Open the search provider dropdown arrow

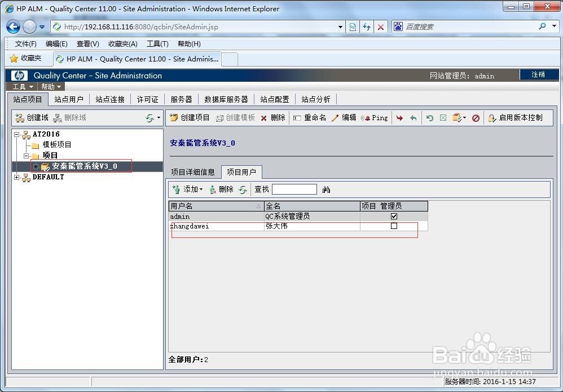point(555,26)
